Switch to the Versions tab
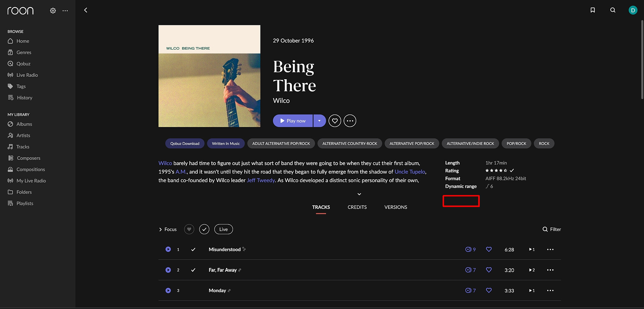 click(396, 207)
